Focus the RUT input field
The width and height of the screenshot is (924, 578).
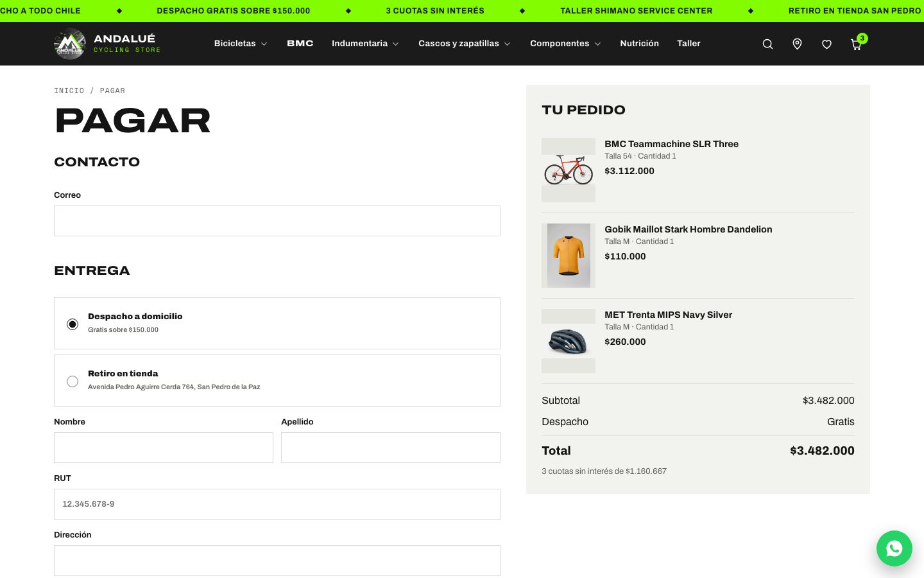(277, 504)
